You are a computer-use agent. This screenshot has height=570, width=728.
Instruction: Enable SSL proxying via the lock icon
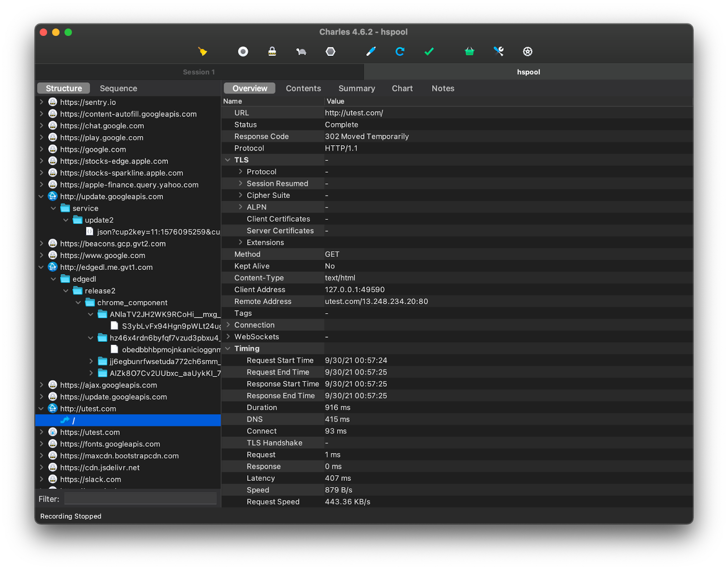[x=272, y=51]
